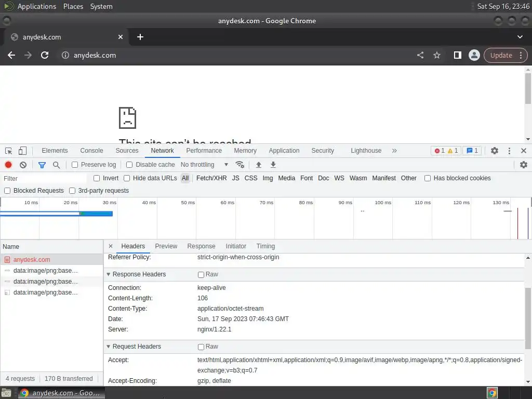Filter requests by CSS type

pos(251,178)
